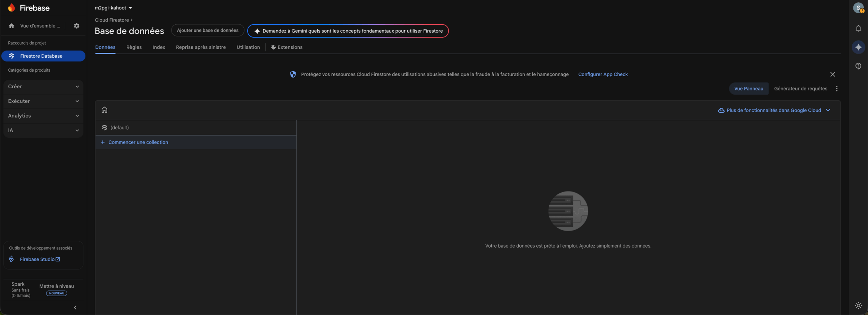868x315 pixels.
Task: Open Reprise après sinistre tab
Action: [201, 47]
